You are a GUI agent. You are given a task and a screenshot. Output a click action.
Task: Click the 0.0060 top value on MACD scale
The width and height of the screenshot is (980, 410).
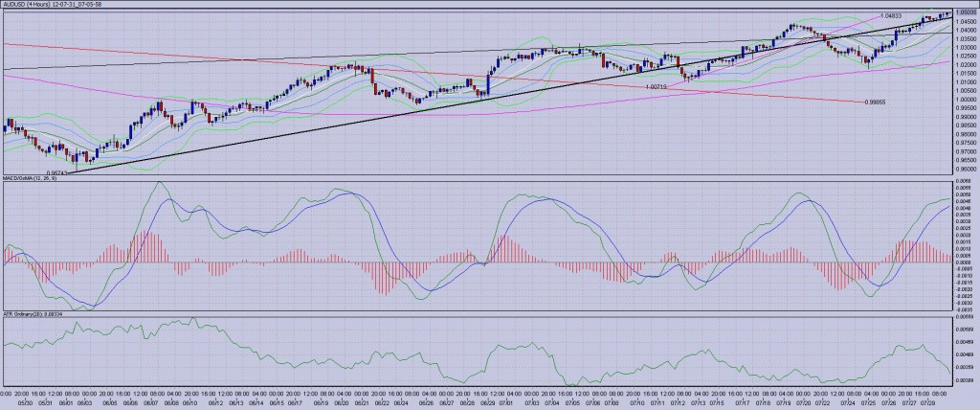click(x=964, y=180)
